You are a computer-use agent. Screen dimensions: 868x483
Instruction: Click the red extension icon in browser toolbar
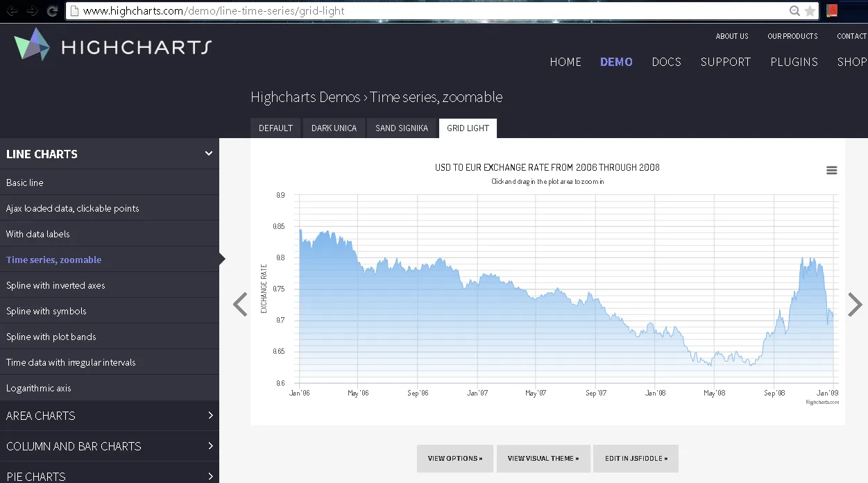(832, 11)
